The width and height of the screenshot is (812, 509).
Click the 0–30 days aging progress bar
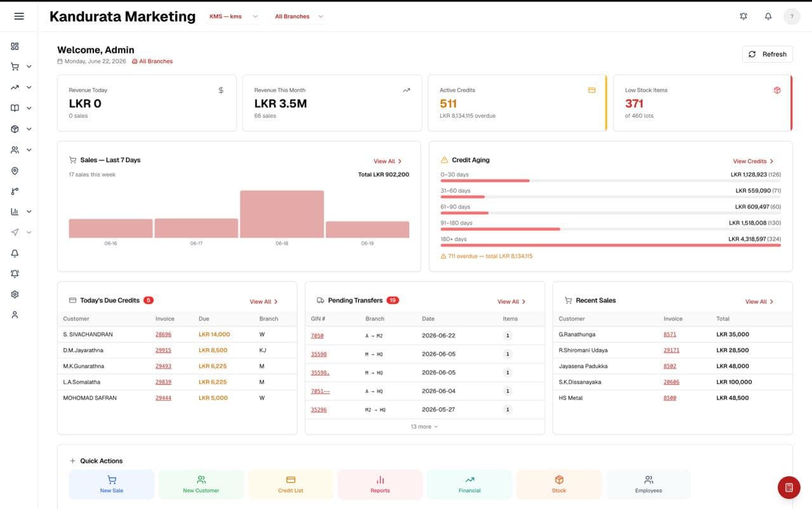[610, 181]
